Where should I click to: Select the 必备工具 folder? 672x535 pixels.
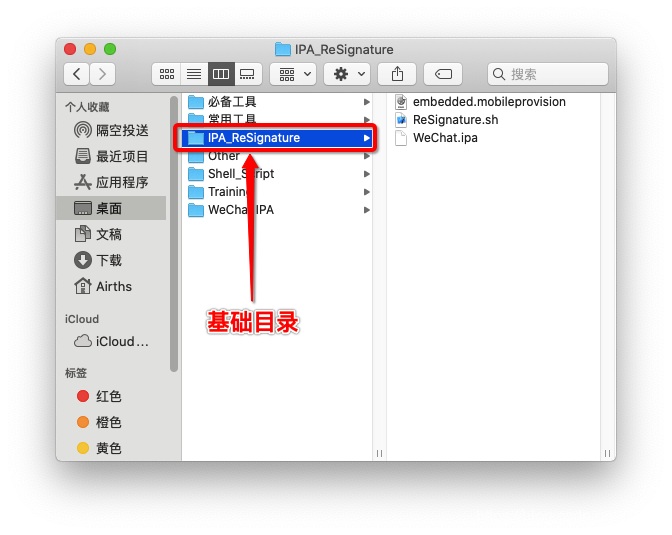(277, 102)
